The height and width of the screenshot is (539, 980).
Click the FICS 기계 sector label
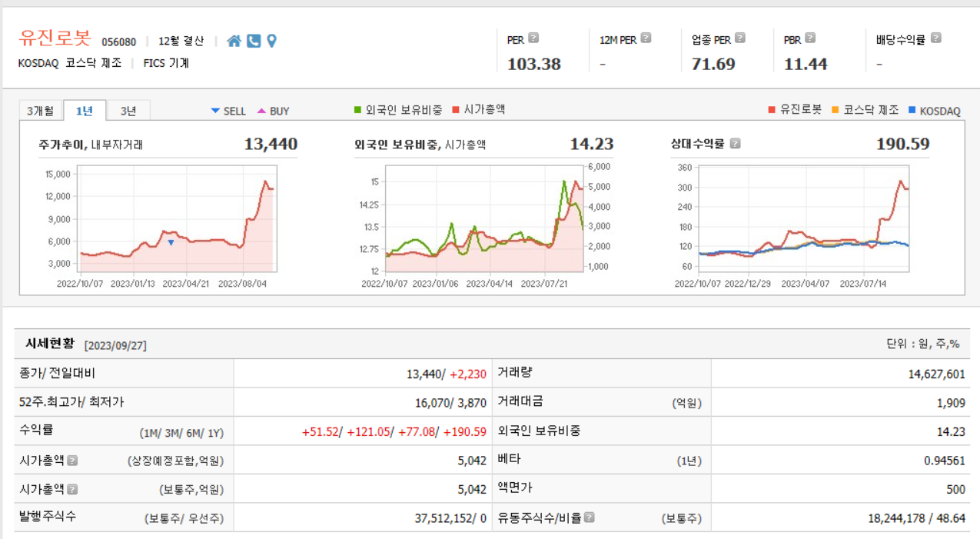tap(166, 63)
